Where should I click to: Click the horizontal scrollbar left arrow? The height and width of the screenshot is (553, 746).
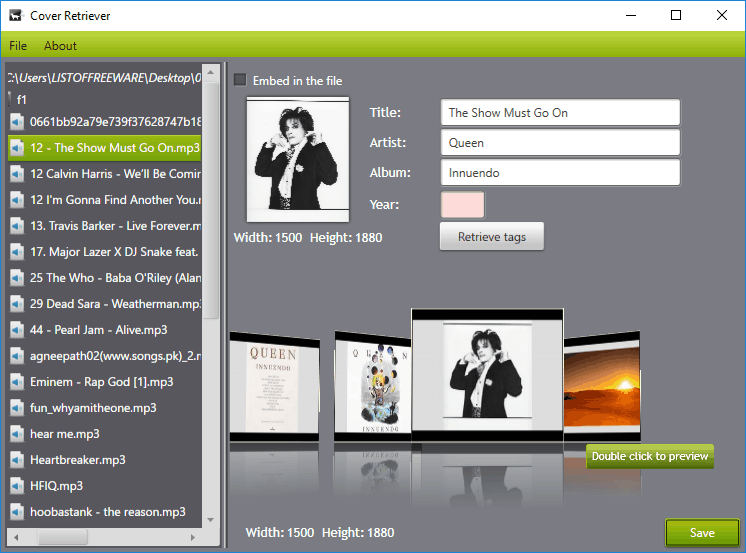(16, 537)
